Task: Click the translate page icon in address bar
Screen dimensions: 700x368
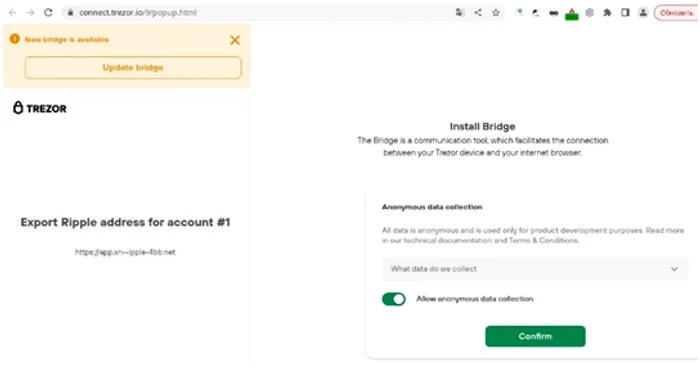Action: (x=460, y=13)
